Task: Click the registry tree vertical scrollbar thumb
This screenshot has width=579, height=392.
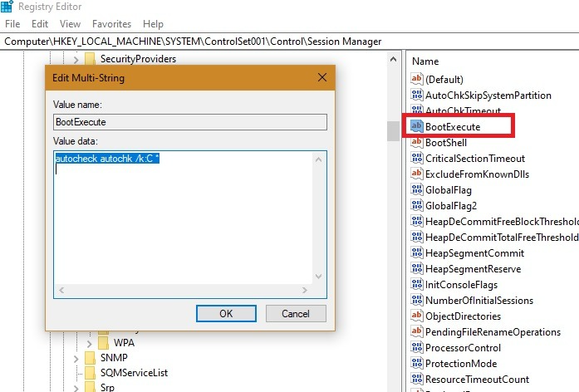Action: tap(393, 131)
